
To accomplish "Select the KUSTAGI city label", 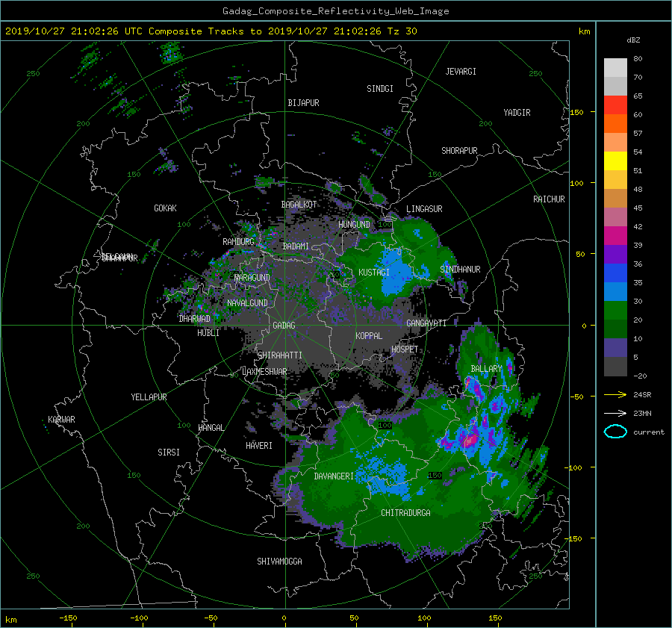I will click(x=374, y=273).
